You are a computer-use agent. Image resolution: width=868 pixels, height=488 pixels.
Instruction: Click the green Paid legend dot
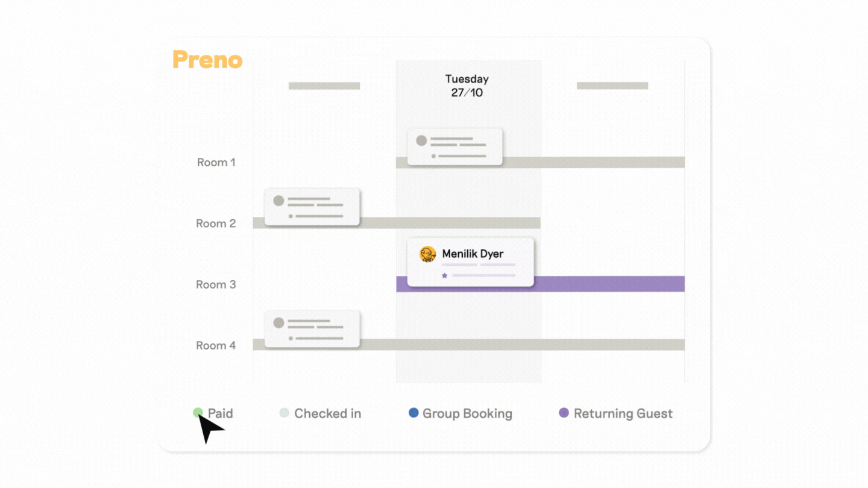[198, 413]
